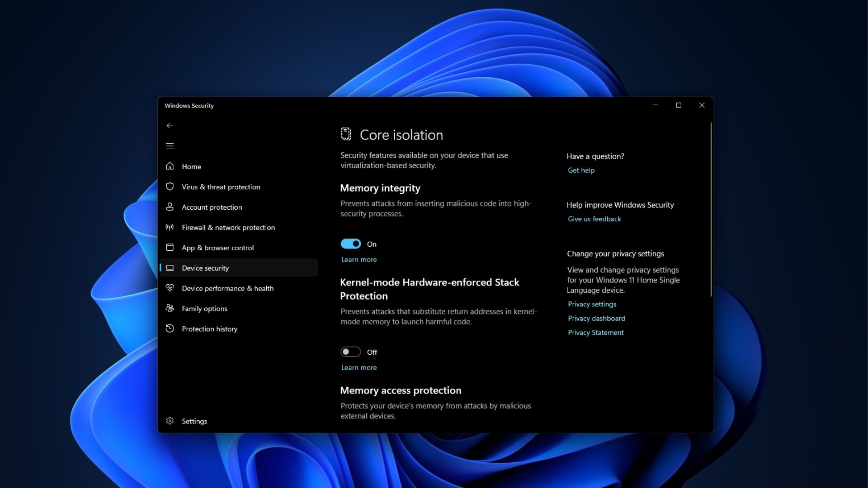This screenshot has width=868, height=488.
Task: Minimize the Windows Security window
Action: (x=655, y=105)
